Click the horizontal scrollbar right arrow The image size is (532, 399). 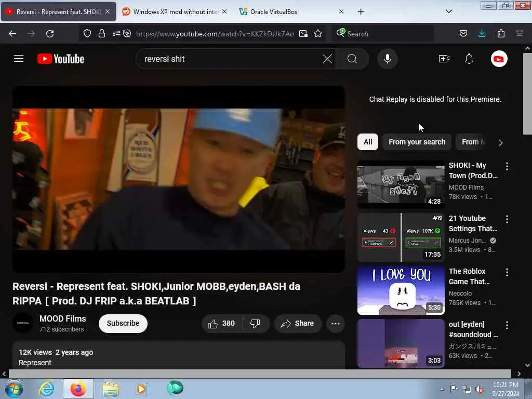(x=518, y=374)
